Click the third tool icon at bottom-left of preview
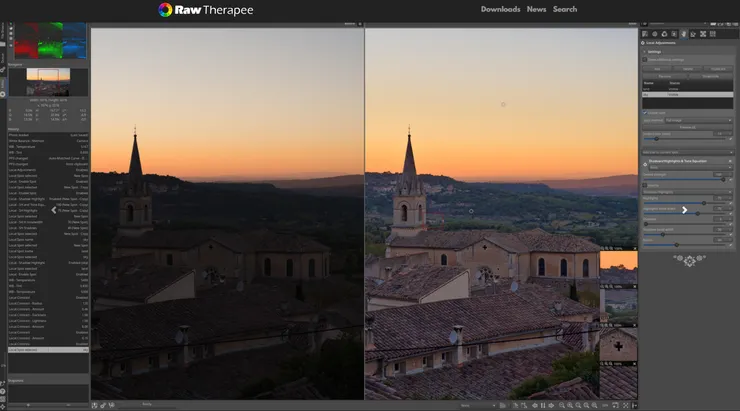 tap(111, 405)
